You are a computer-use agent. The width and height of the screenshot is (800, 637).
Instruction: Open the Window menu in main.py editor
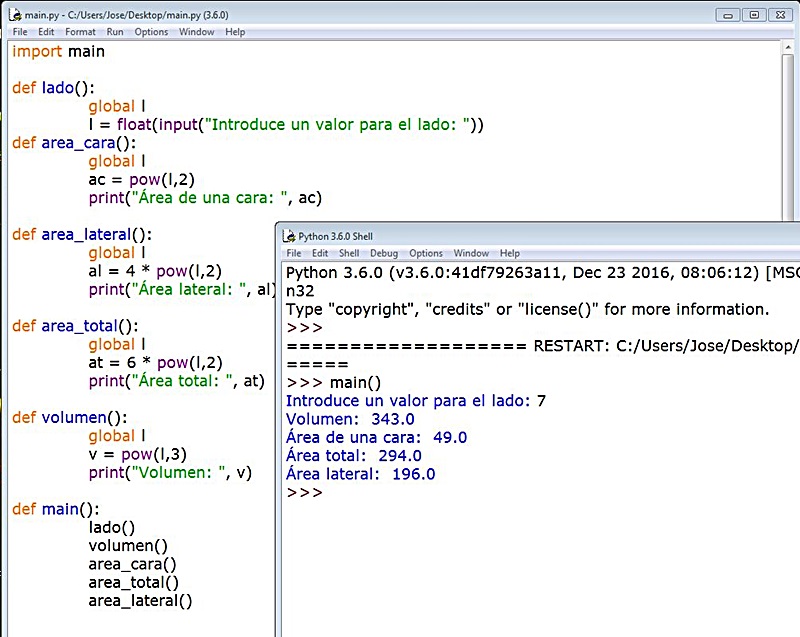[196, 31]
